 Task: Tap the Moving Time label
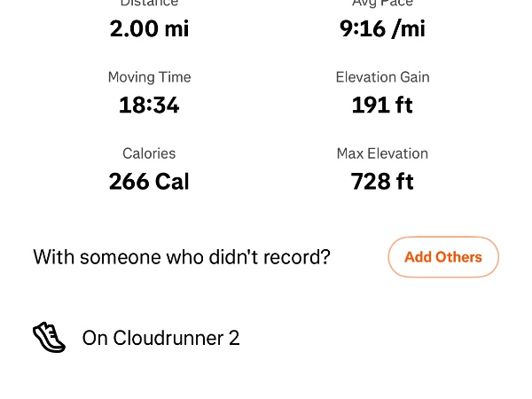tap(149, 77)
